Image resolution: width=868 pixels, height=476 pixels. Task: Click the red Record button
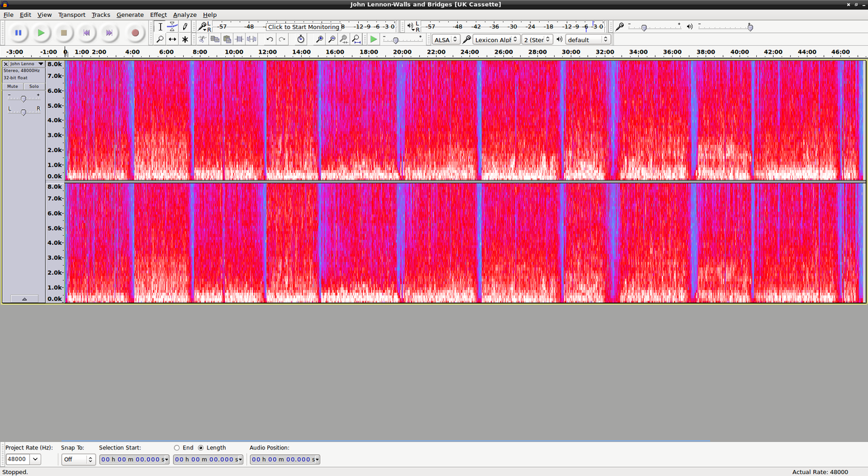tap(135, 33)
